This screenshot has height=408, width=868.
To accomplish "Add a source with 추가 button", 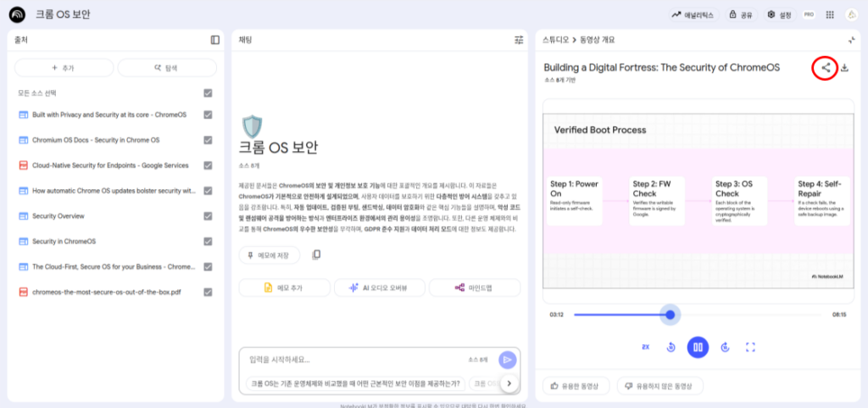I will (64, 68).
